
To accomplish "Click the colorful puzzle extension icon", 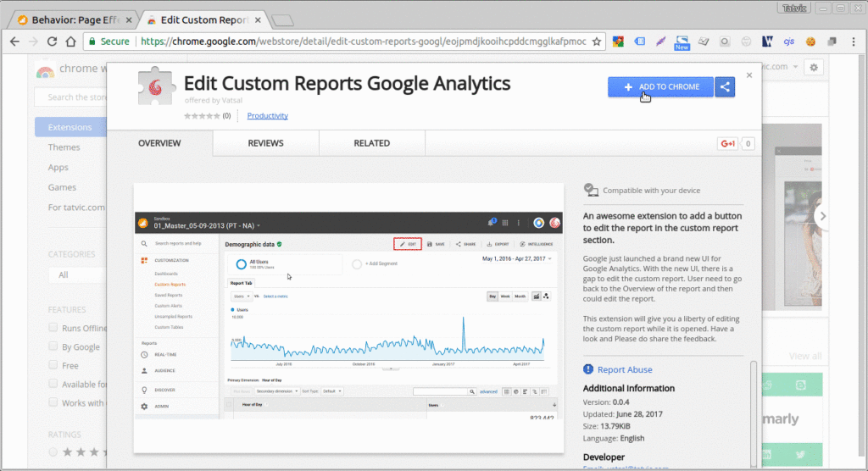I will pyautogui.click(x=618, y=42).
